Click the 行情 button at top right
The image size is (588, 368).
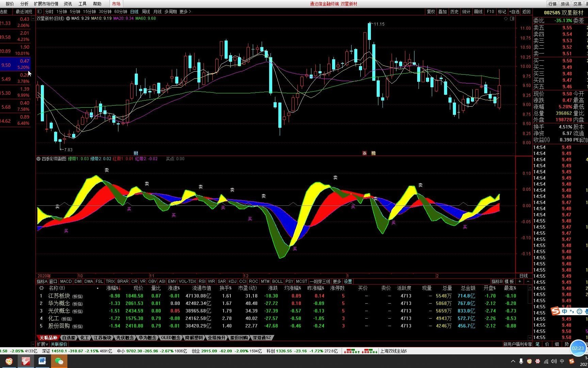point(552,4)
